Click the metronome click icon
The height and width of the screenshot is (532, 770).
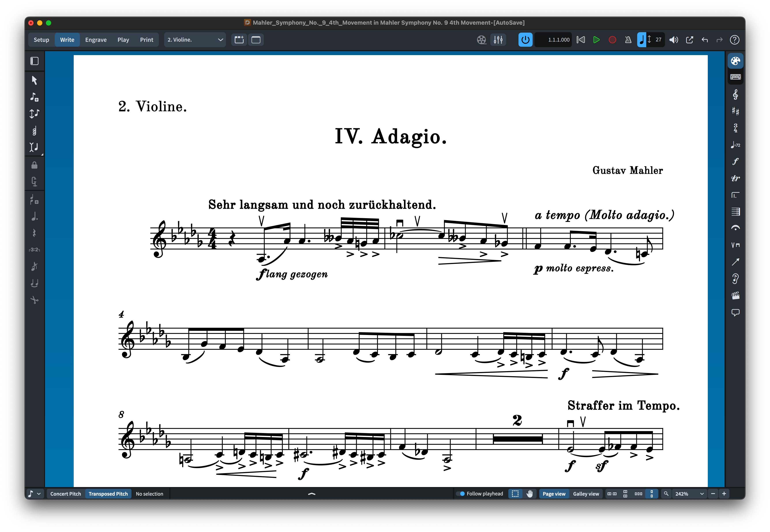pos(628,40)
